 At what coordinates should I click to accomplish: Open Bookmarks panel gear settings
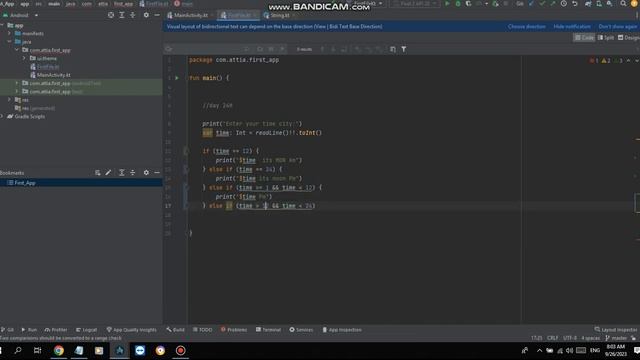(146, 173)
